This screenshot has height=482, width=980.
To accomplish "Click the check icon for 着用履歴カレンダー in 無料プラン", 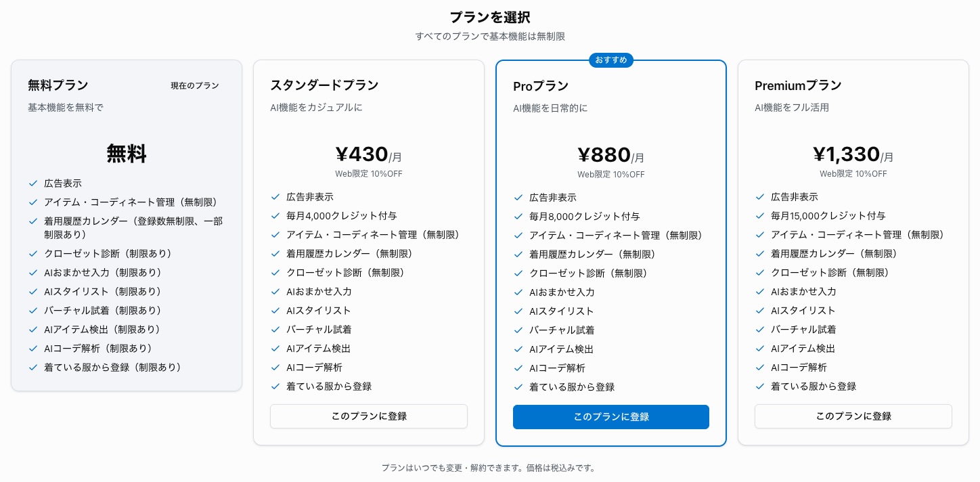I will [33, 221].
